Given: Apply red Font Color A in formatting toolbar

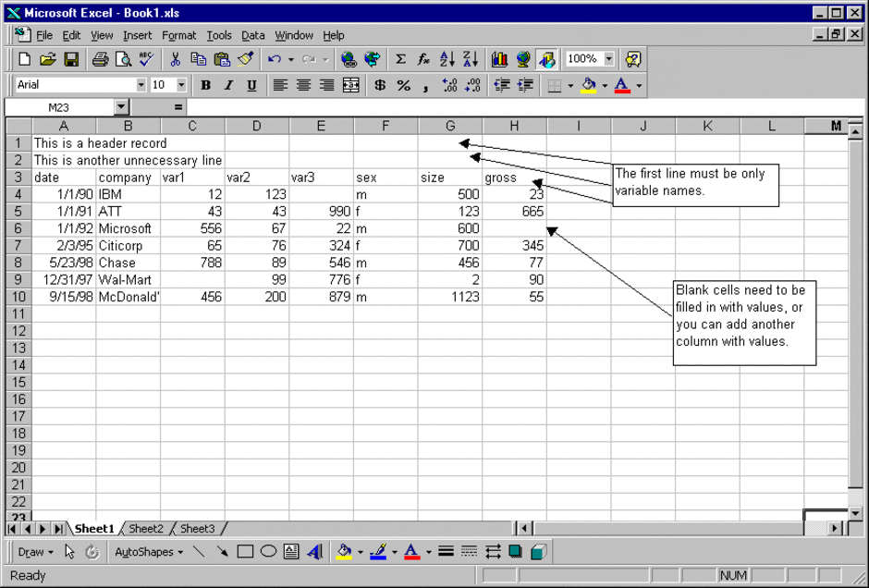Looking at the screenshot, I should 622,85.
